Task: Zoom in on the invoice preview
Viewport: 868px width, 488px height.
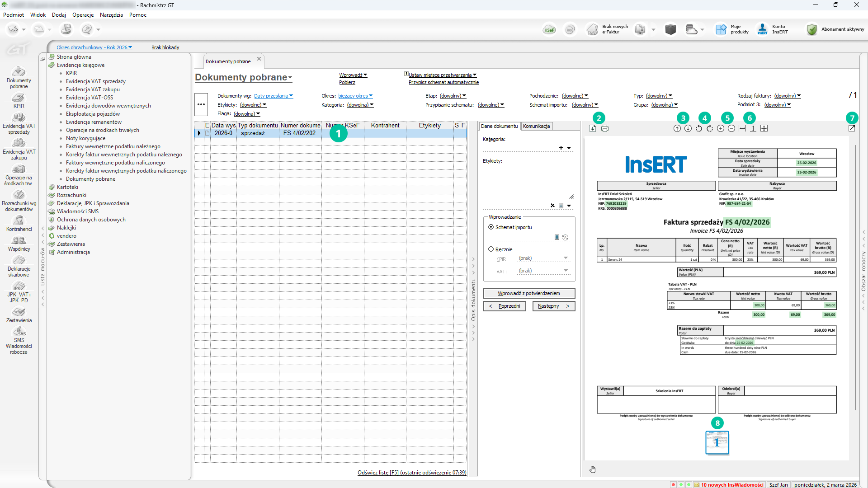Action: point(721,129)
